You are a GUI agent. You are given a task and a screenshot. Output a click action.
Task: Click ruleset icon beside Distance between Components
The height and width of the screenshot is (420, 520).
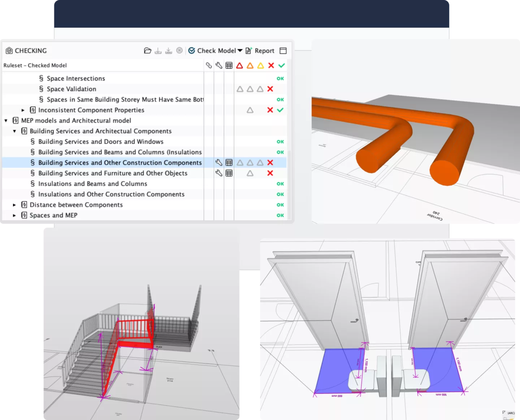pyautogui.click(x=24, y=205)
